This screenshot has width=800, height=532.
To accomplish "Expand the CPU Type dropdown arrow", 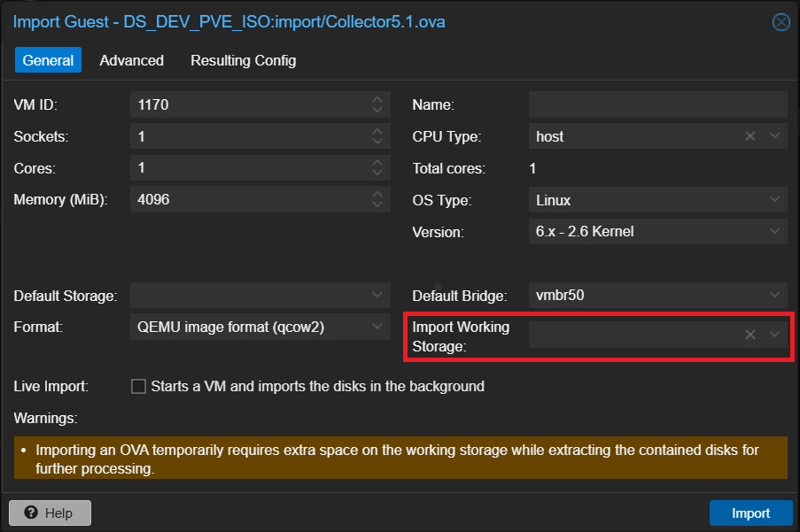I will (x=775, y=136).
